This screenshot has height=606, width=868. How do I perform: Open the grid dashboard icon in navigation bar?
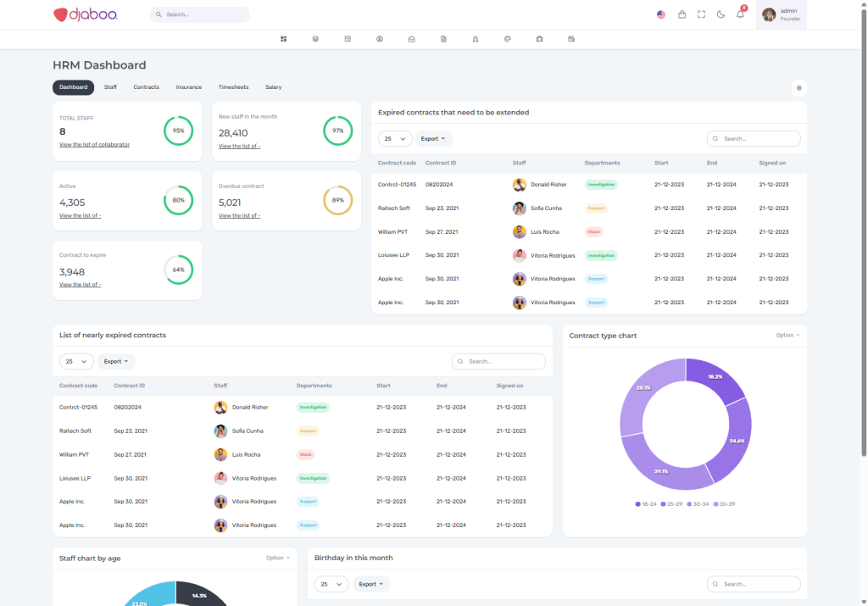284,39
